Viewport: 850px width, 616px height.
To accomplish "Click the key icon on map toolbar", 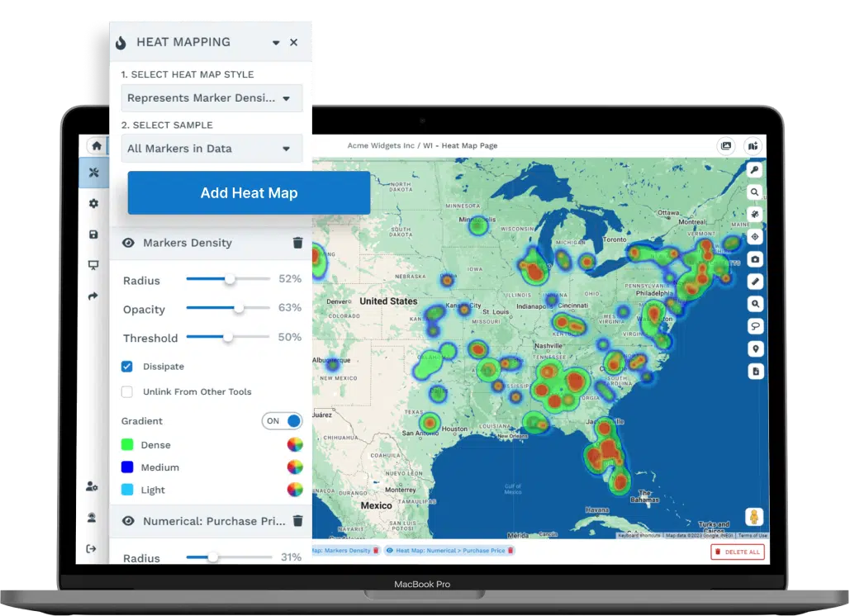I will pyautogui.click(x=755, y=169).
